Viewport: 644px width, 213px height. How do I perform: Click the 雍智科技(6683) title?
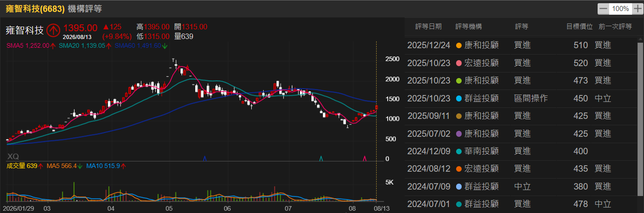point(34,9)
